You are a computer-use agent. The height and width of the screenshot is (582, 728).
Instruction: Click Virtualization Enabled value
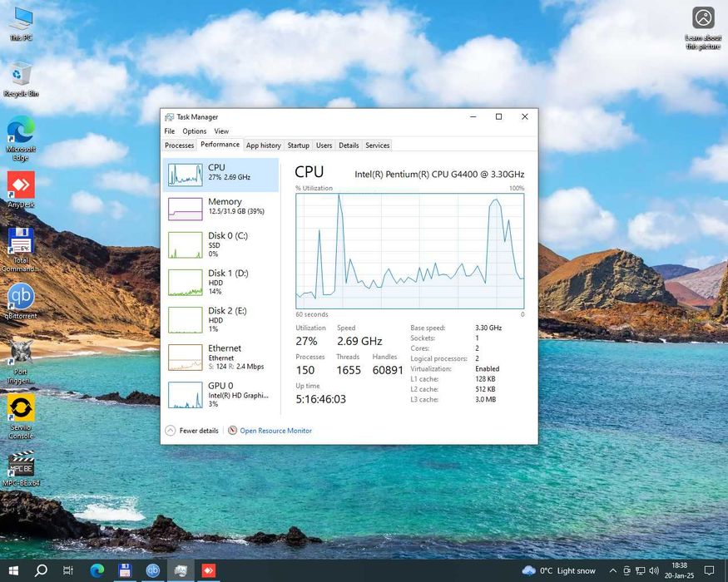click(487, 368)
